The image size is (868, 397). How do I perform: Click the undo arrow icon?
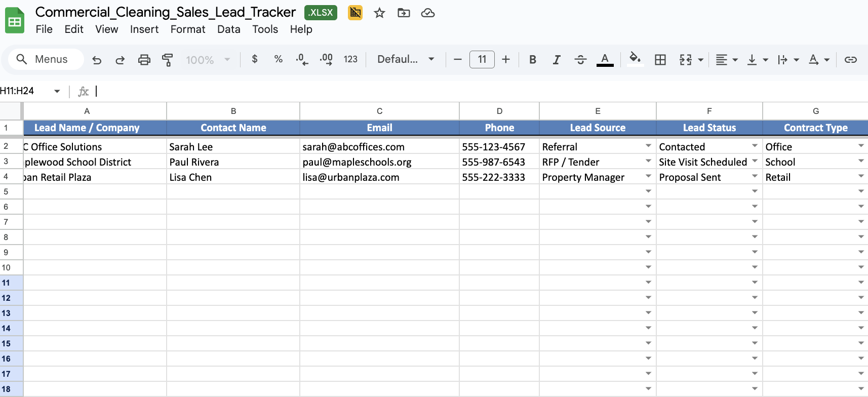click(x=97, y=60)
